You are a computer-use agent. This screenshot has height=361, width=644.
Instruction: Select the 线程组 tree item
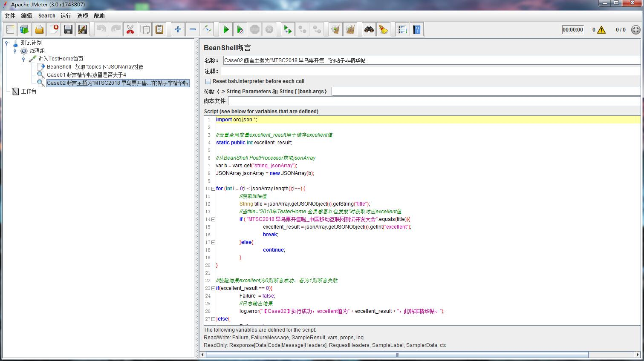click(x=37, y=51)
